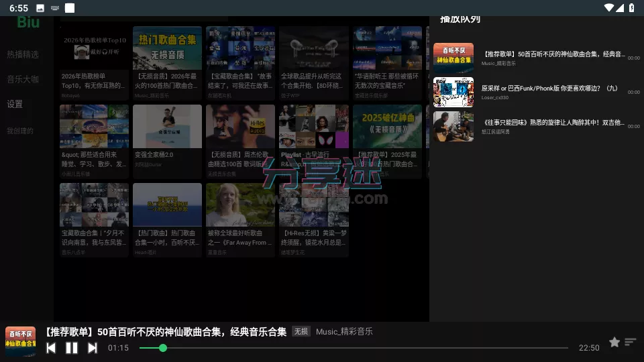Image resolution: width=644 pixels, height=362 pixels.
Task: Open card 那些适合用来睡觉、学习、散步
Action: pyautogui.click(x=94, y=141)
